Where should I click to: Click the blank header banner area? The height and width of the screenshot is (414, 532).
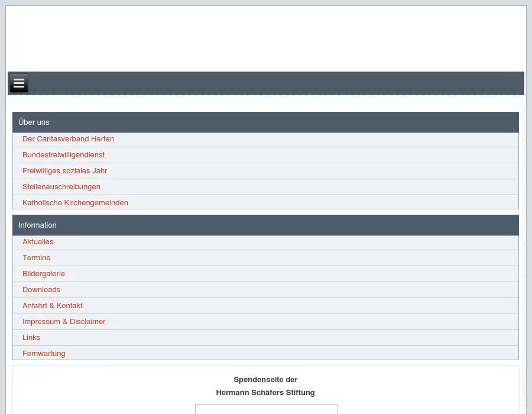click(266, 38)
